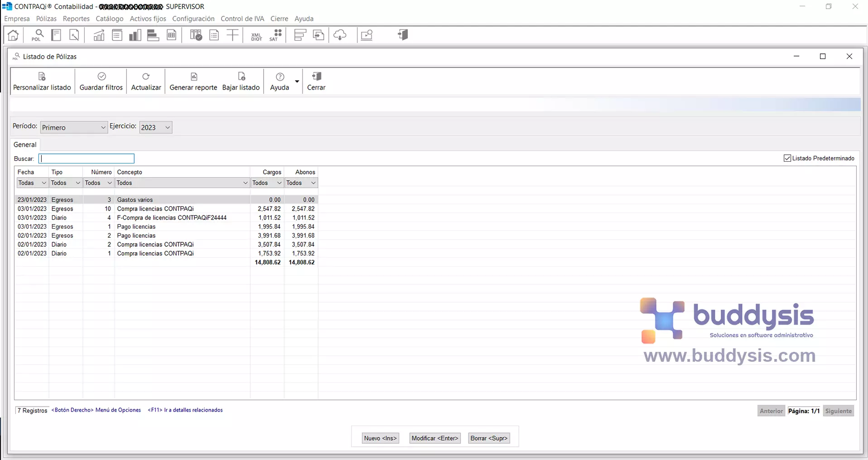
Task: Open the Fecha column filter dropdown
Action: coord(32,183)
